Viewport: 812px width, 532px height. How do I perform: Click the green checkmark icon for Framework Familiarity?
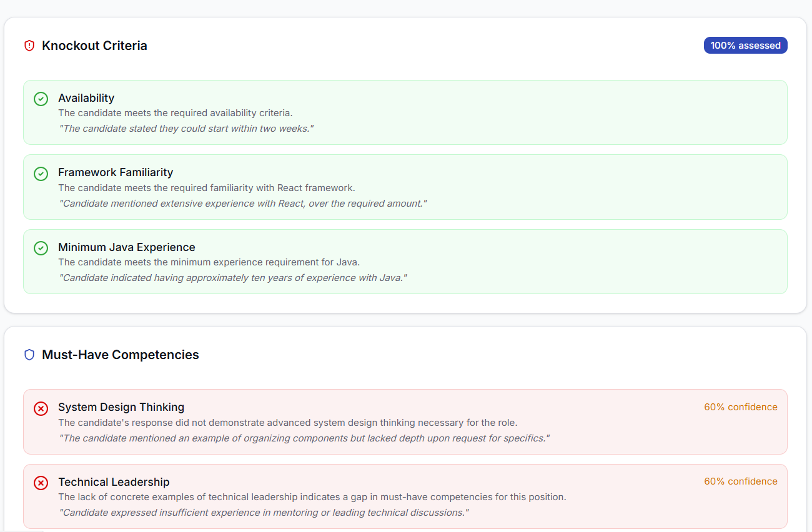pos(41,174)
